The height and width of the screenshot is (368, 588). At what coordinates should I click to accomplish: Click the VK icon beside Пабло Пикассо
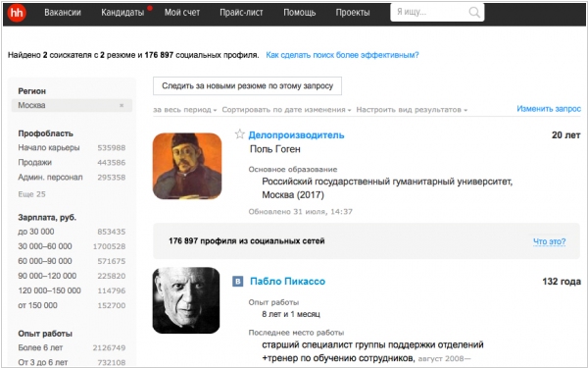click(237, 282)
